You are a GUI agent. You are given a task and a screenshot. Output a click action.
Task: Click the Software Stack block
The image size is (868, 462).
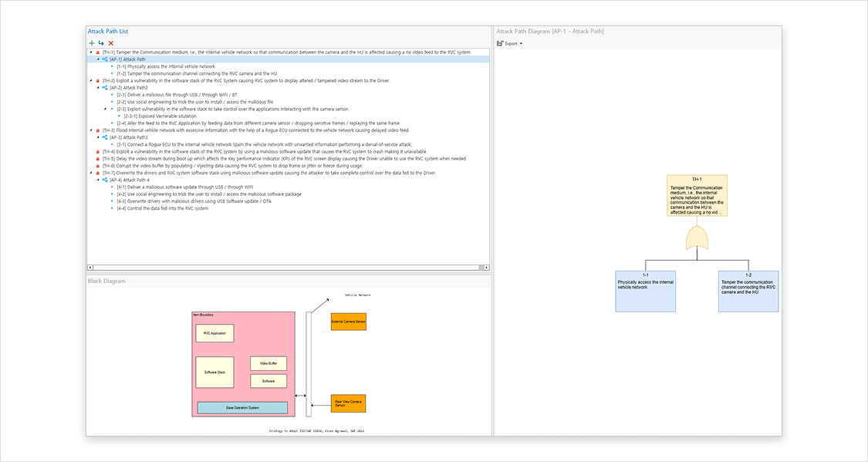click(214, 373)
